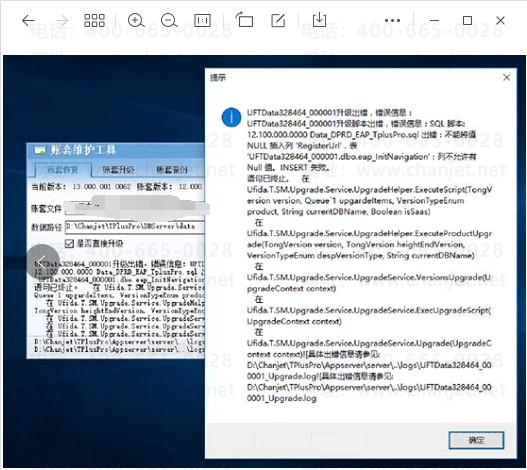527x470 pixels.
Task: Close the 提示 dialog with the X
Action: point(506,78)
